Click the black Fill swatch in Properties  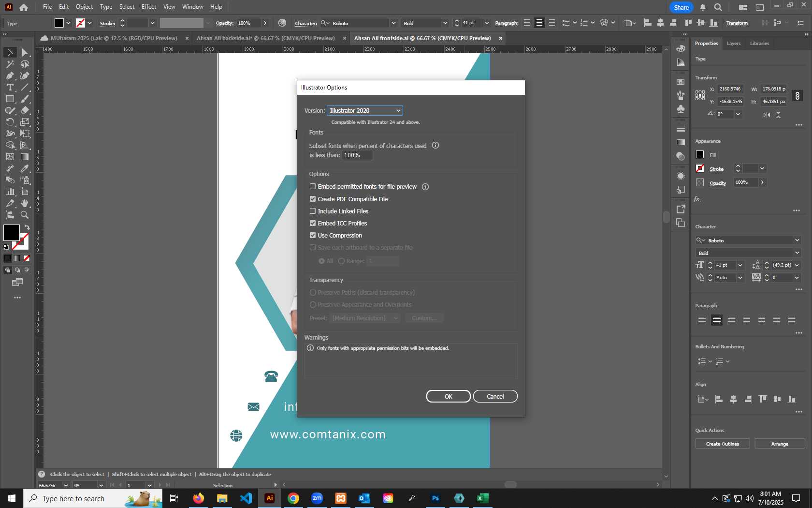700,154
